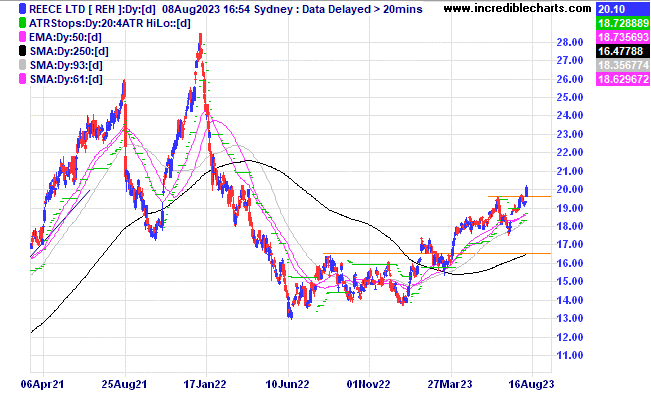Select the EMA:Dy:50:[d] legend label
The width and height of the screenshot is (651, 395).
[x=65, y=37]
